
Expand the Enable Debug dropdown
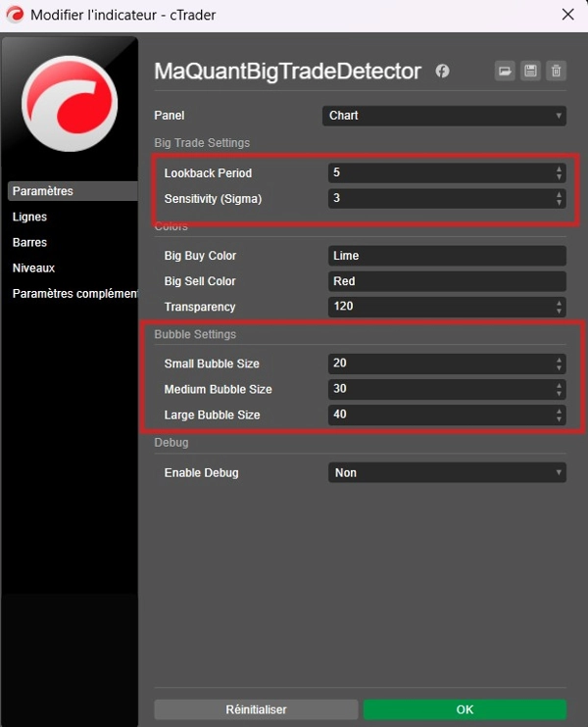(x=447, y=472)
